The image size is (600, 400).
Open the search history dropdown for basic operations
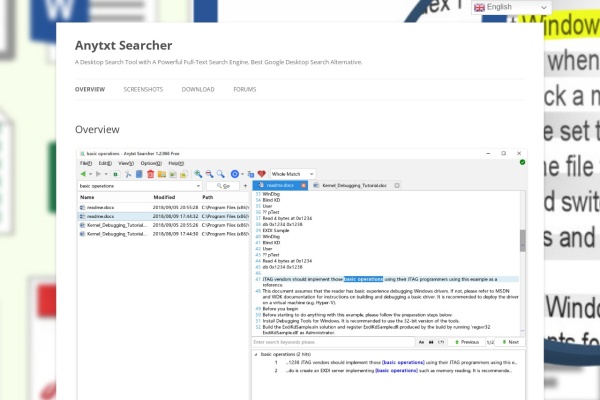point(198,186)
